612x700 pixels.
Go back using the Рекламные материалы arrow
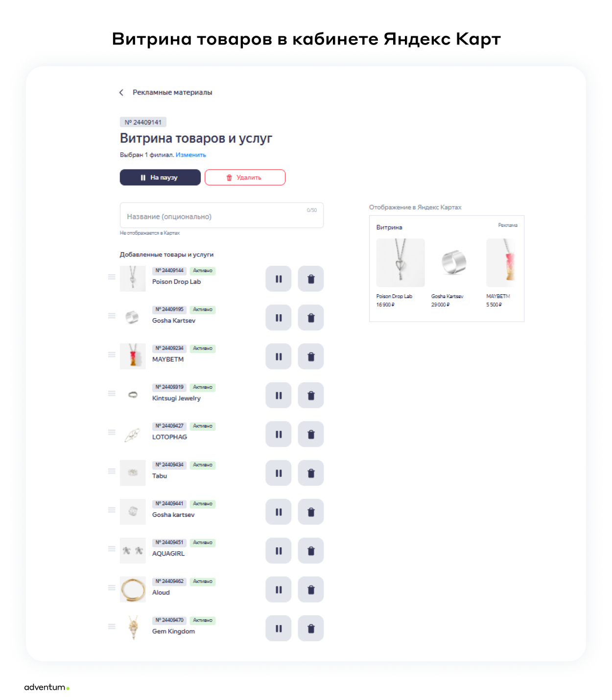click(121, 93)
